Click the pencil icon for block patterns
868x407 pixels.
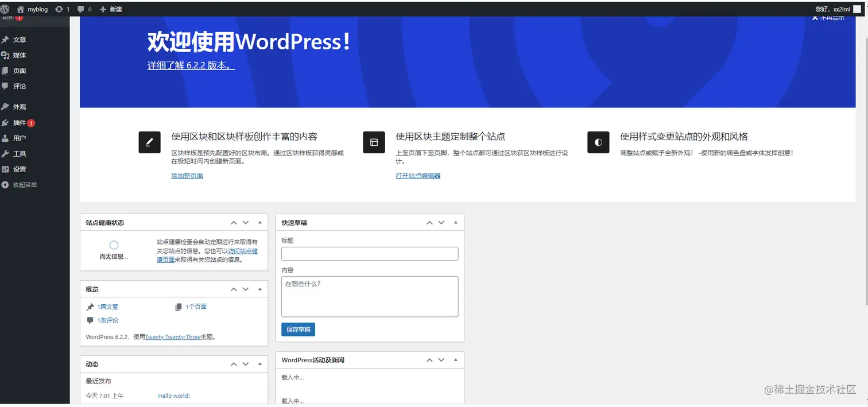tap(149, 142)
